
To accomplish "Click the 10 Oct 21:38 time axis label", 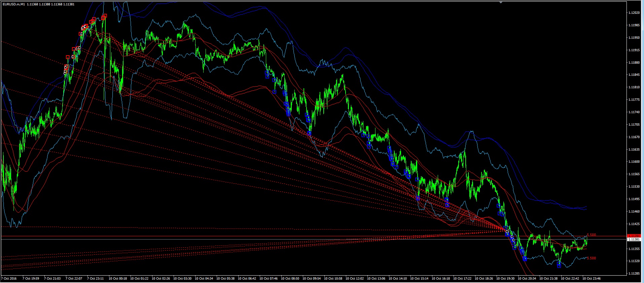I will coord(548,279).
